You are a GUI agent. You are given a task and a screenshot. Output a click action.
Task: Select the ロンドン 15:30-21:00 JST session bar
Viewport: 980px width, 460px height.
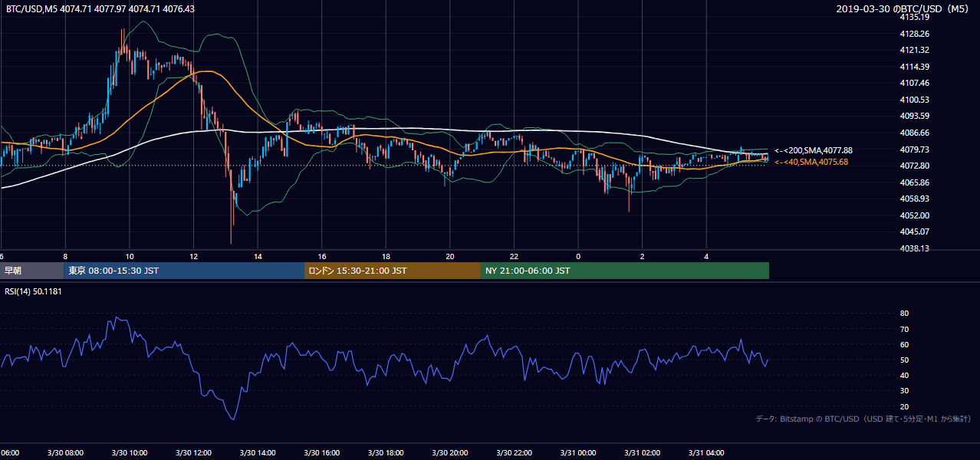click(393, 271)
